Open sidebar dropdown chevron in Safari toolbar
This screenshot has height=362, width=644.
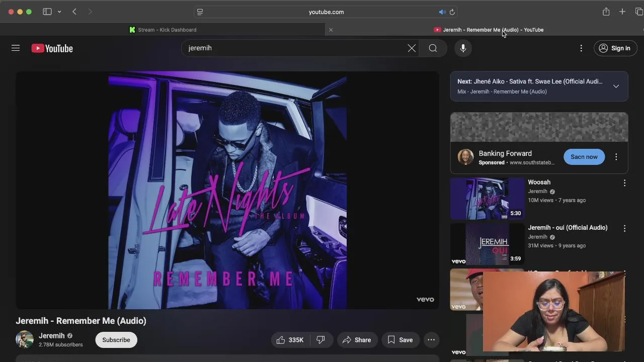coord(59,12)
